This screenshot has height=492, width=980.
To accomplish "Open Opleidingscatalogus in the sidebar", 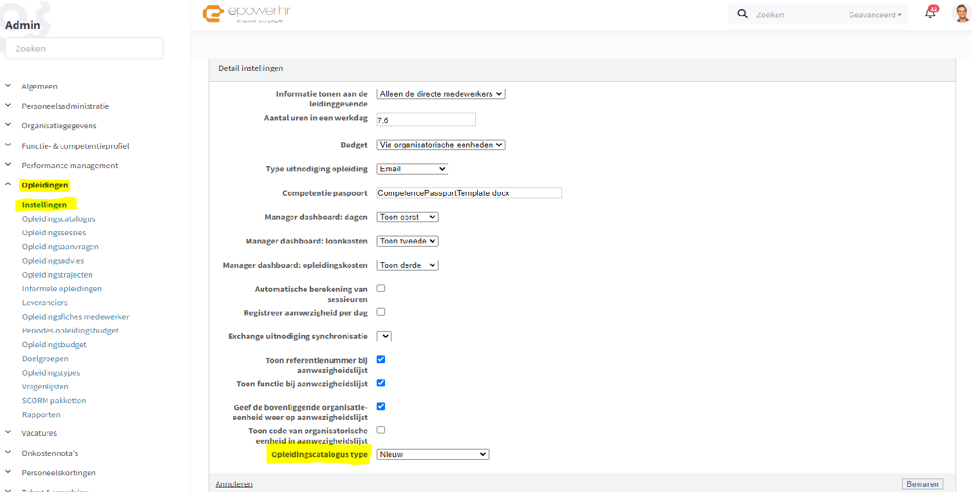I will pos(59,219).
